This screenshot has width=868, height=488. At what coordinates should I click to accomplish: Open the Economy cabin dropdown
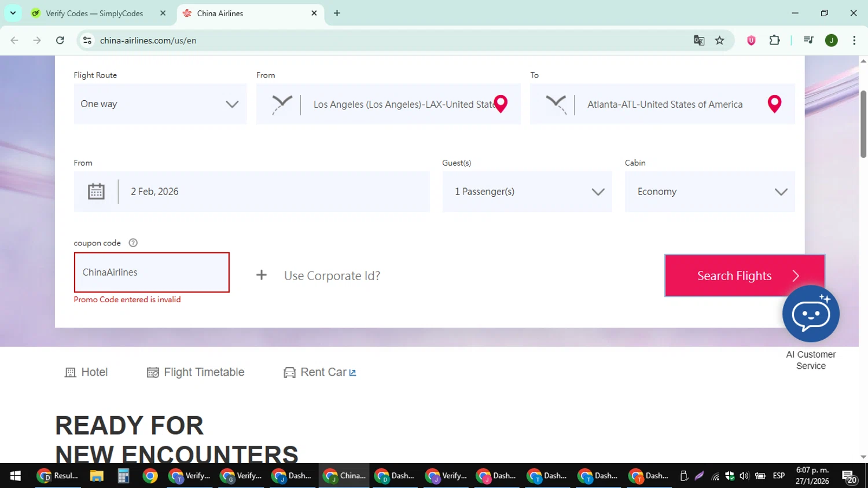pos(710,192)
